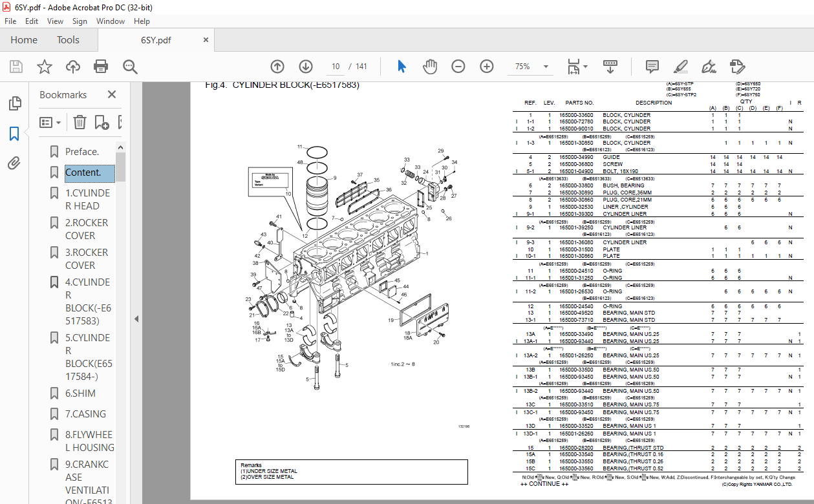Open the sign document tool
814x504 pixels.
[709, 67]
